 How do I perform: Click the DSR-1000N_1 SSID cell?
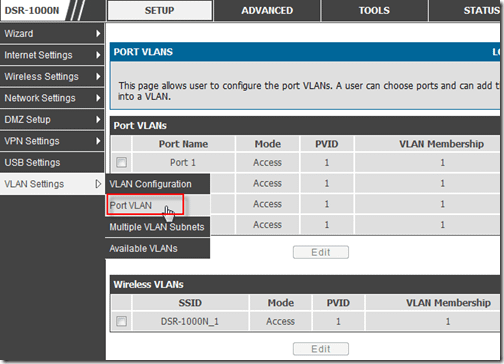click(x=190, y=322)
